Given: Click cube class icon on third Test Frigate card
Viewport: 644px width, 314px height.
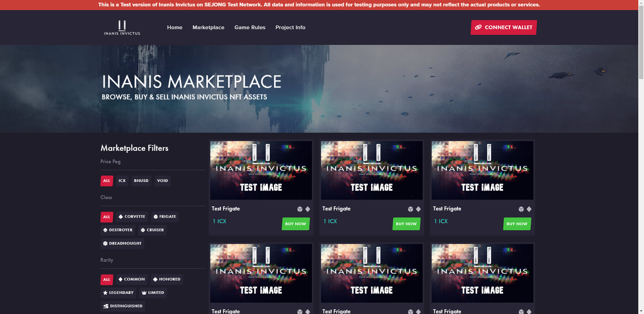Looking at the screenshot, I should [x=521, y=209].
